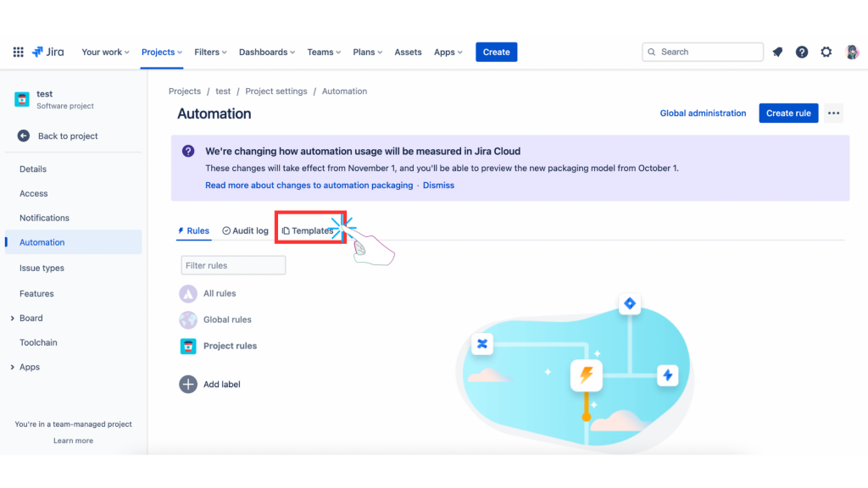Viewport: 868px width, 488px height.
Task: Click the blue Create button
Action: pos(496,52)
